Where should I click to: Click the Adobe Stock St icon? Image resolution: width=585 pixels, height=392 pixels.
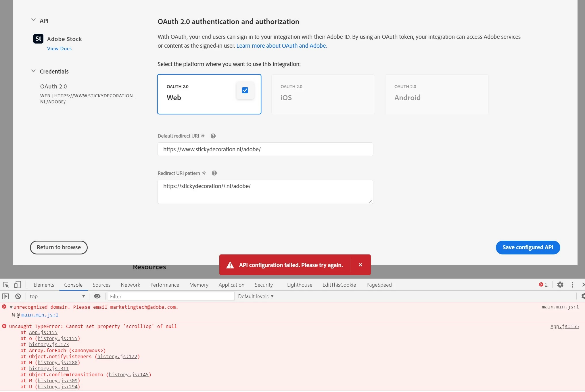[38, 39]
